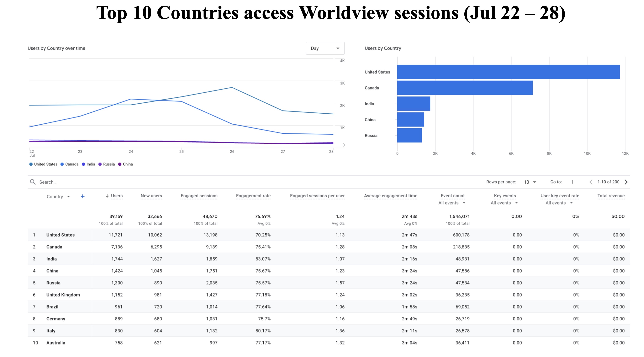The image size is (644, 357).
Task: Add a dimension with the plus icon
Action: coord(82,196)
